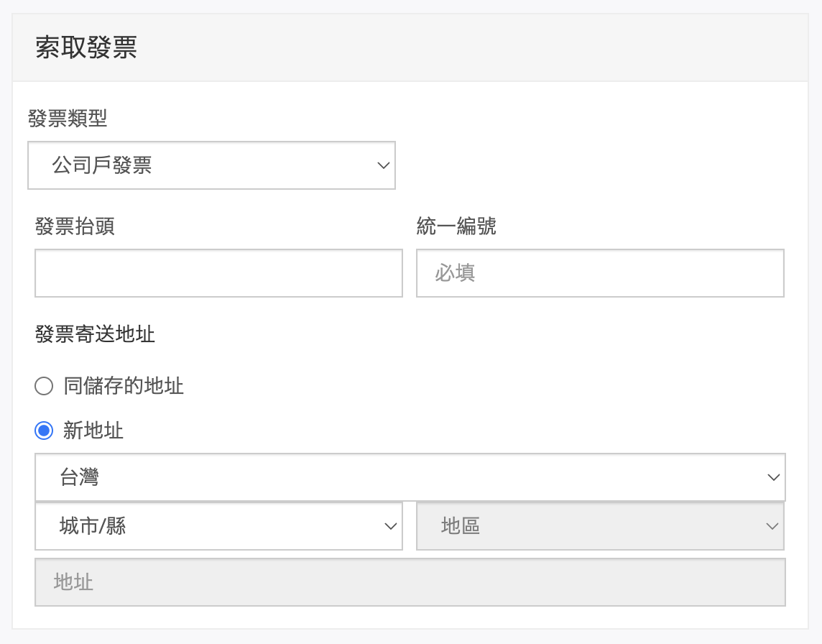Click the chevron arrow beside 城市/縣
Screen dimensions: 822x644
pyautogui.click(x=390, y=526)
